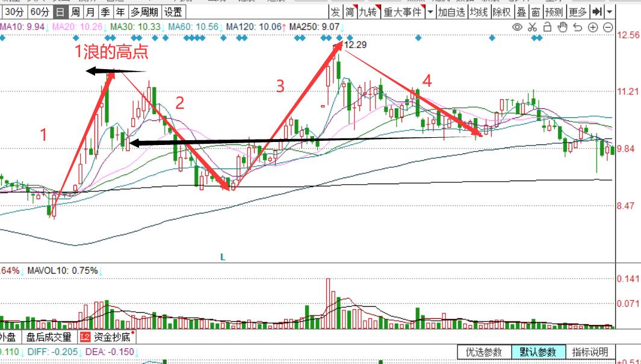The height and width of the screenshot is (364, 641).
Task: Open the 盘后成交量 tab
Action: coord(49,337)
